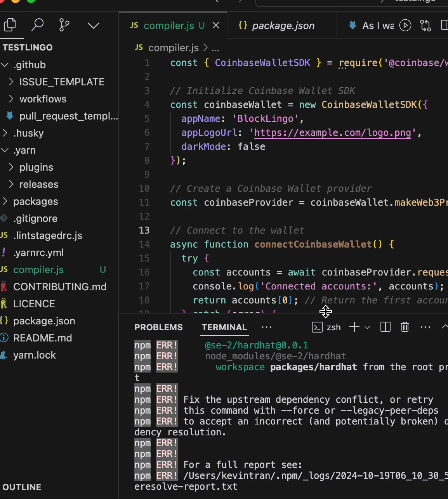Kill terminal with the trash icon

pos(405,327)
